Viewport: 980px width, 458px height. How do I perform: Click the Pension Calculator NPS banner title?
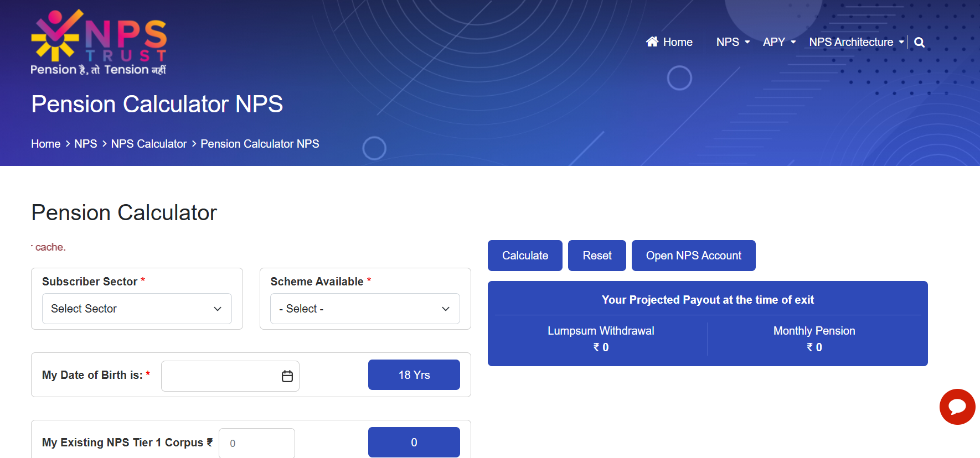157,104
